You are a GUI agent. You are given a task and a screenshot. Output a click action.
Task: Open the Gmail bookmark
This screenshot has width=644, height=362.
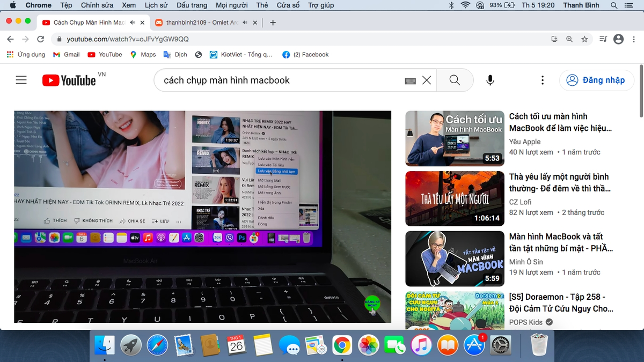[67, 54]
